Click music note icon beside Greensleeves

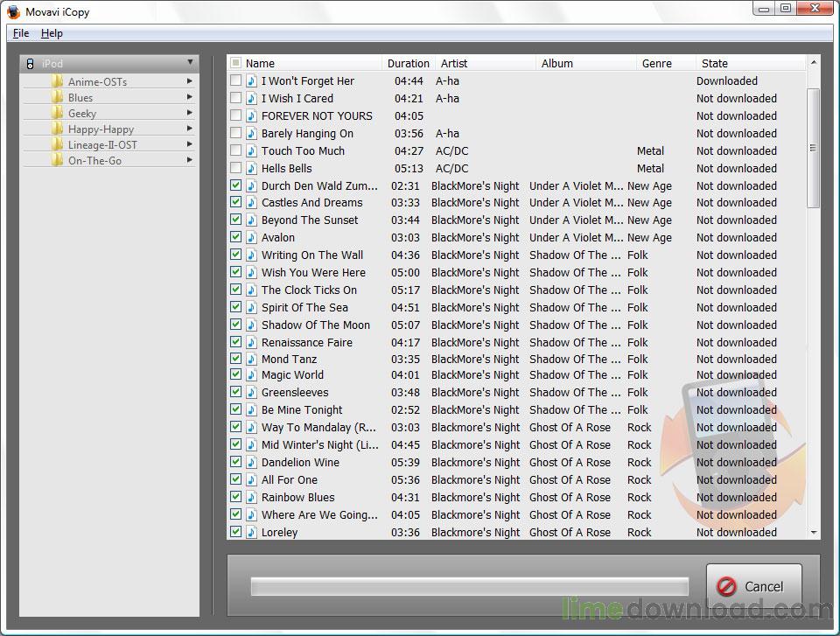(251, 393)
